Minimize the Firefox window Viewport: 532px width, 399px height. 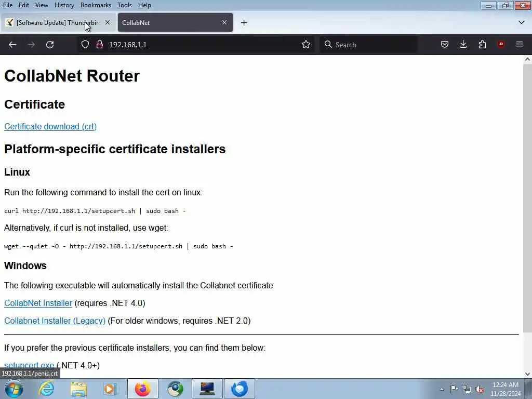(488, 5)
